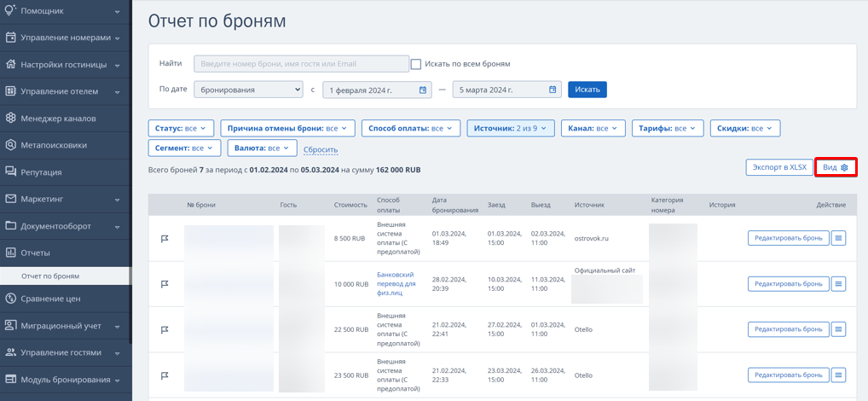Toggle the Искать по всем броням checkbox
Viewport: 868px width, 401px height.
(x=416, y=64)
